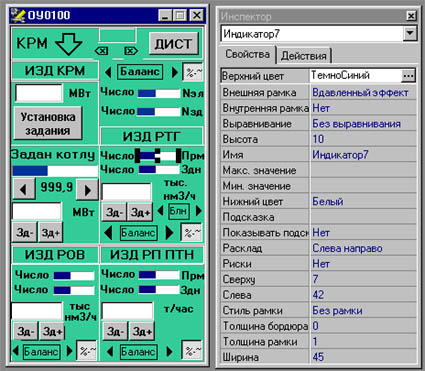This screenshot has height=371, width=425.
Task: Click the KPM down arrow icon
Action: [69, 43]
